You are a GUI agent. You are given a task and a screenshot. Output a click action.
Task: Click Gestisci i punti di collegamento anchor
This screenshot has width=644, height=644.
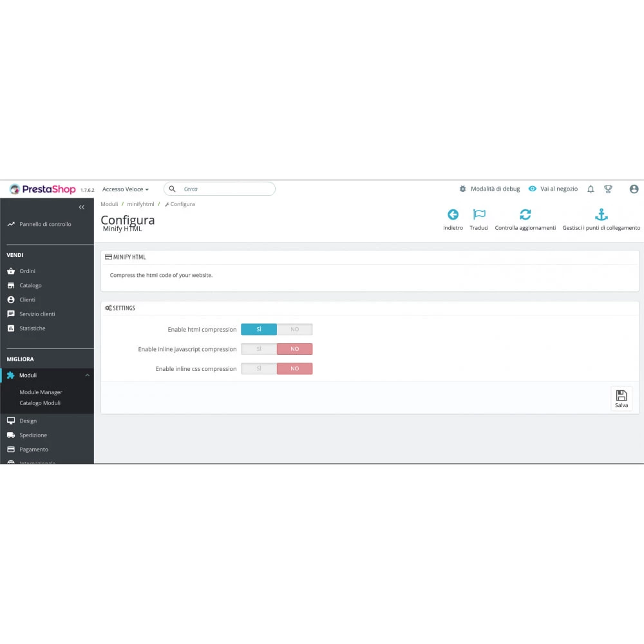[x=601, y=220]
